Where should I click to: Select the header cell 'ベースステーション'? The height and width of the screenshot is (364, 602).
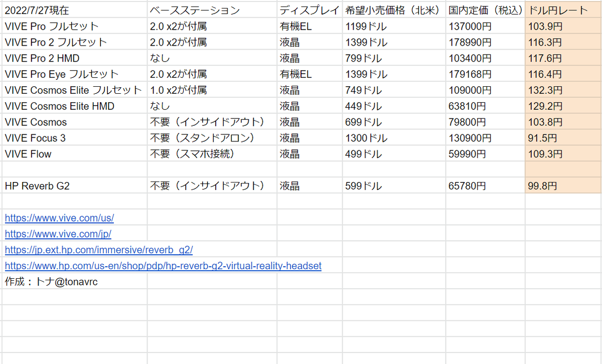coord(212,11)
